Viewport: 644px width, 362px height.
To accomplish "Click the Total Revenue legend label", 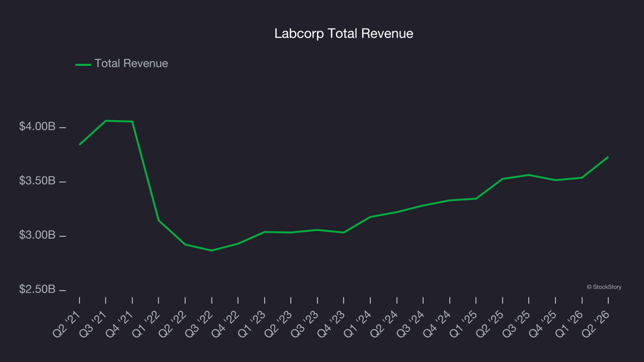I will (131, 64).
